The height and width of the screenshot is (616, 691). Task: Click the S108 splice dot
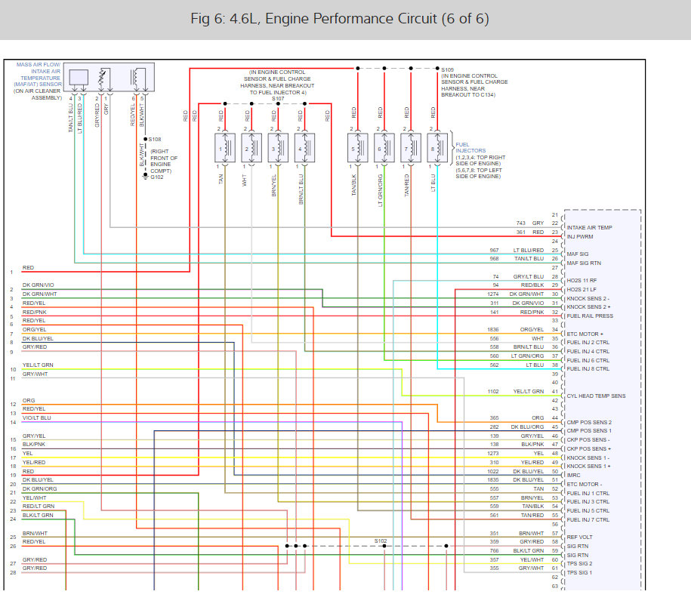146,139
